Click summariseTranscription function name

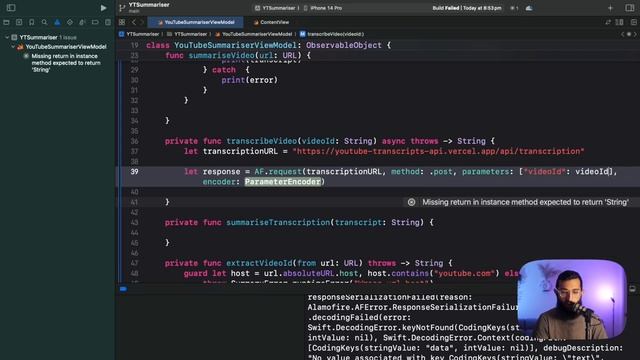click(x=278, y=222)
